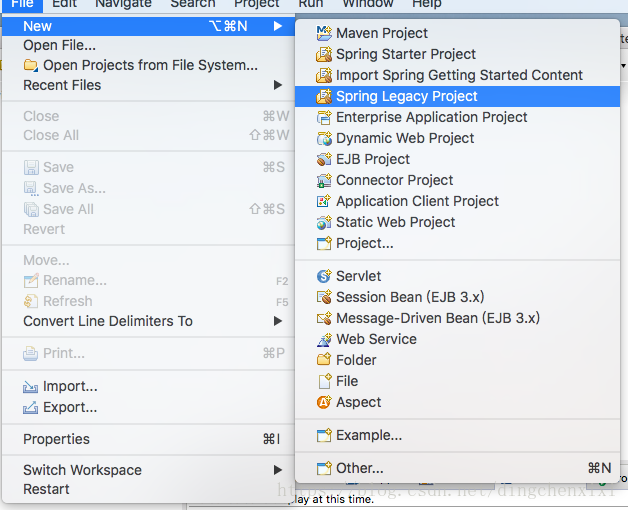Select Convert Line Delimiters To entry
Image resolution: width=628 pixels, height=510 pixels.
[148, 321]
